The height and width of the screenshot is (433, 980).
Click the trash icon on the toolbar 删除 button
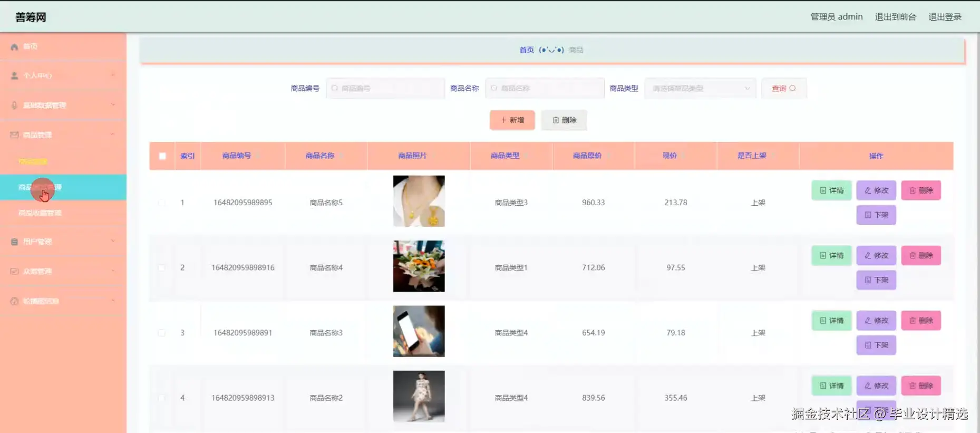556,120
